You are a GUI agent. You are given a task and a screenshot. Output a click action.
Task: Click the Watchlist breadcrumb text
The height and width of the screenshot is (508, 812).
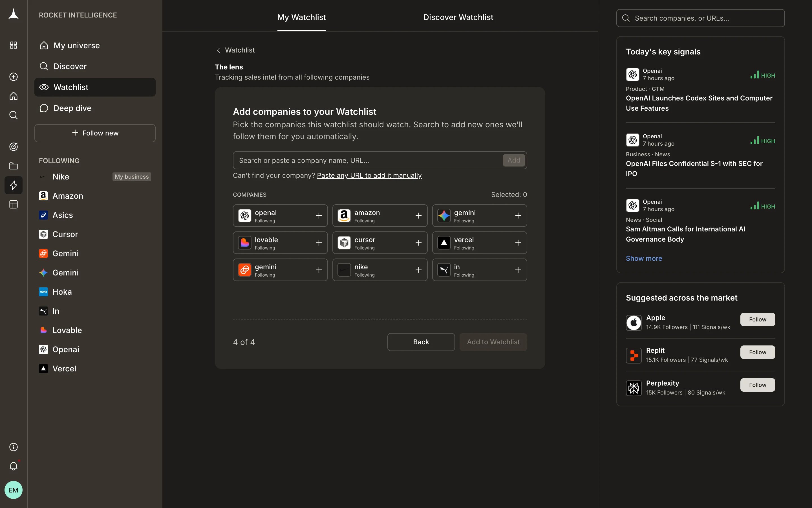click(240, 50)
